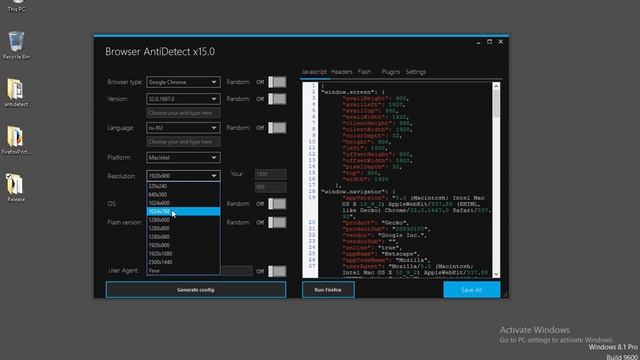
Task: Click the custom language input under Language
Action: 183,142
